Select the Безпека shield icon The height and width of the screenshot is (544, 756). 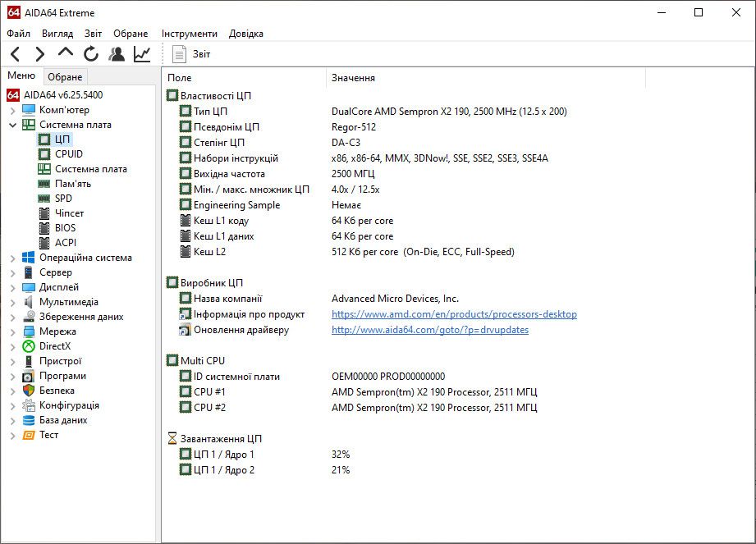[x=29, y=391]
